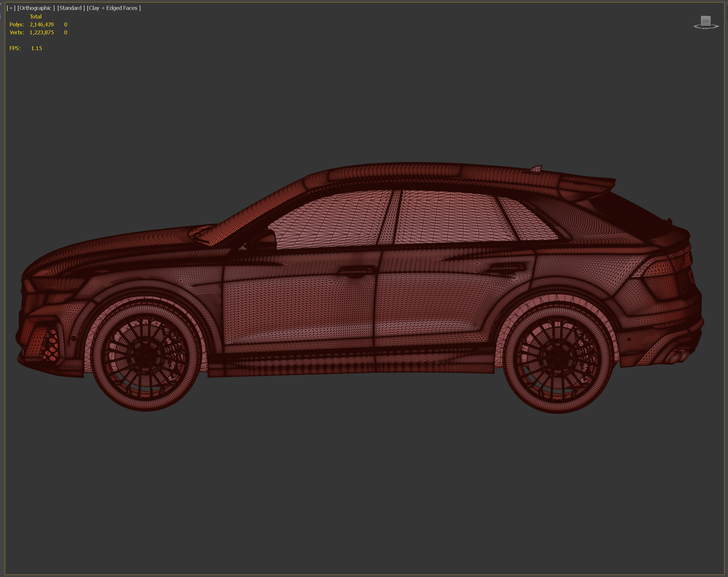The image size is (728, 577).
Task: Click the Polys total count readout
Action: click(x=42, y=24)
